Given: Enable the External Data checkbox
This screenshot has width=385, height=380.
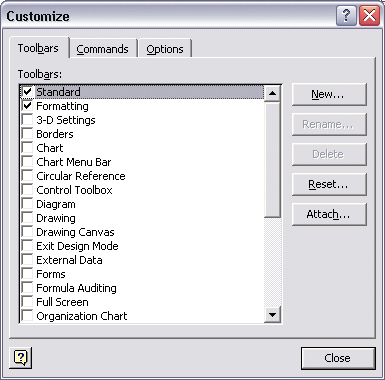Looking at the screenshot, I should click(x=27, y=260).
